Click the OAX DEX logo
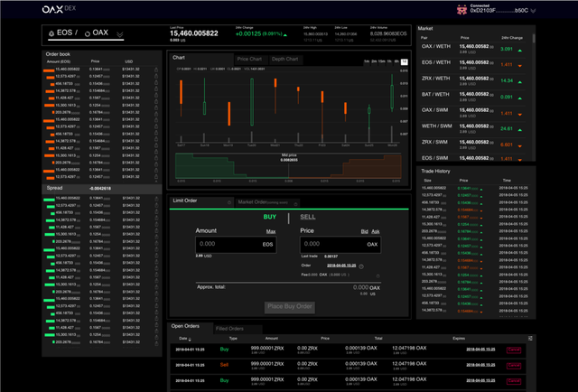This screenshot has width=578, height=392. 59,9
